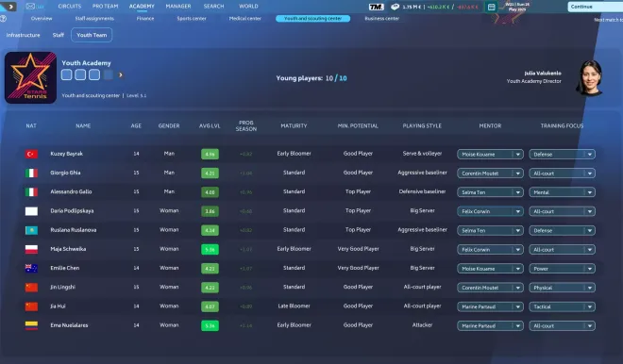Viewport: 623px width, 364px height.
Task: Change training focus for Emilie Chen
Action: pyautogui.click(x=563, y=269)
